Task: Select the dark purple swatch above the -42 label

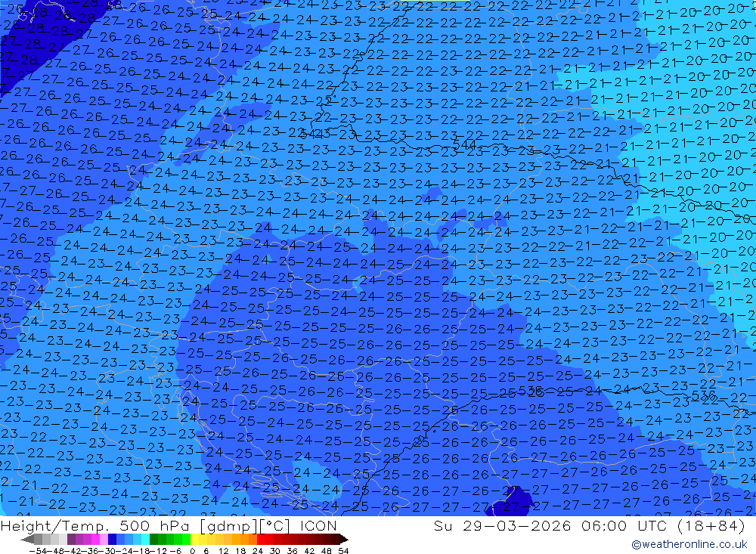Action: tap(71, 539)
